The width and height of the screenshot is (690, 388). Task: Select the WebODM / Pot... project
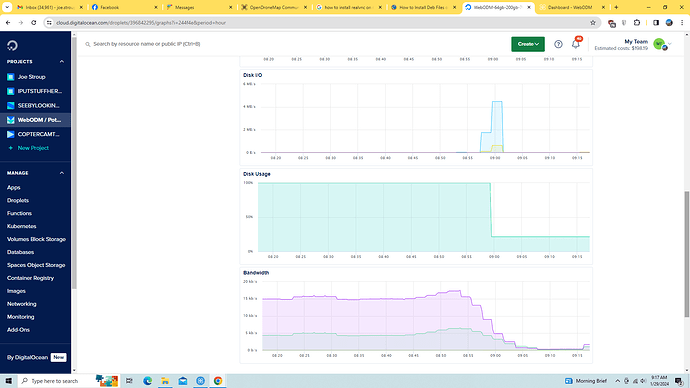click(x=35, y=120)
